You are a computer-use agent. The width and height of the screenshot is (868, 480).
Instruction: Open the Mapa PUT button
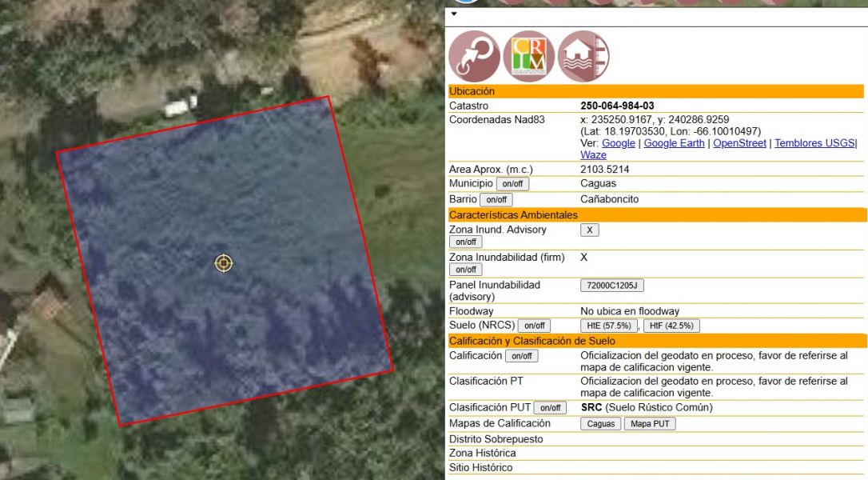651,423
